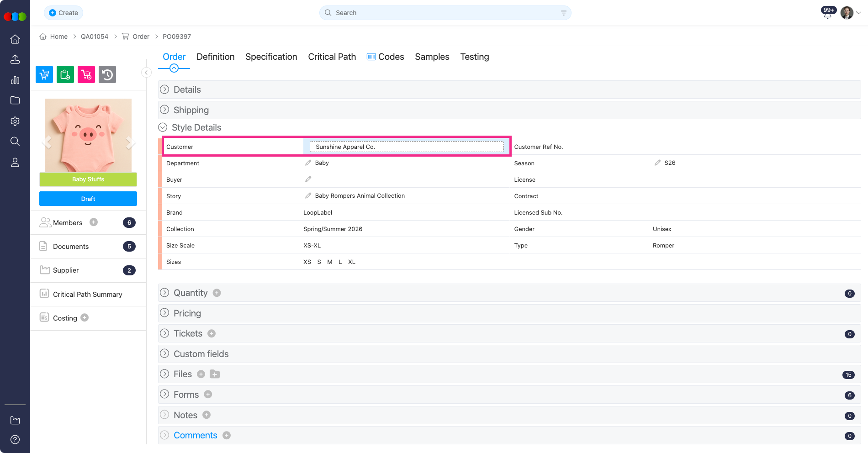The image size is (868, 453).
Task: Show next product image arrow
Action: 130,142
